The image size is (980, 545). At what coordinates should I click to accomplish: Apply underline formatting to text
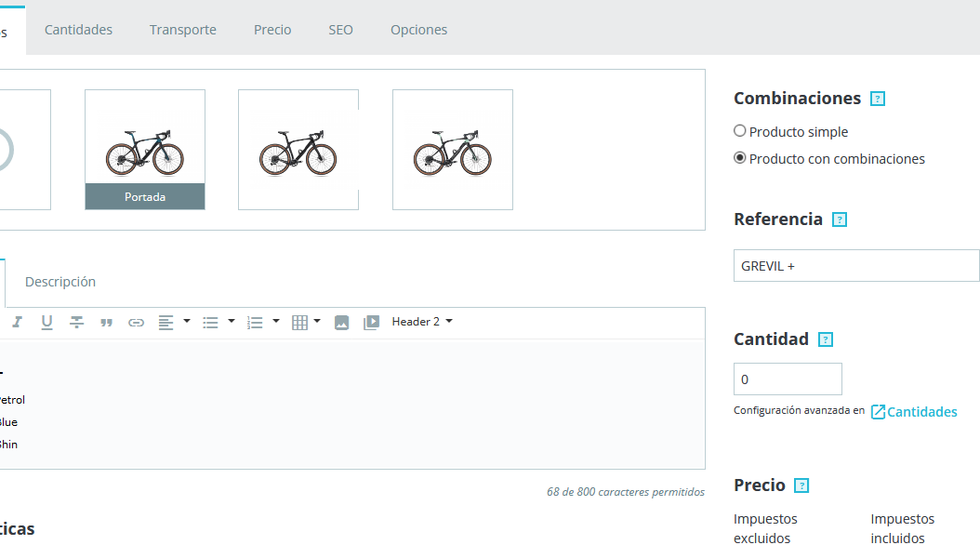pyautogui.click(x=46, y=322)
